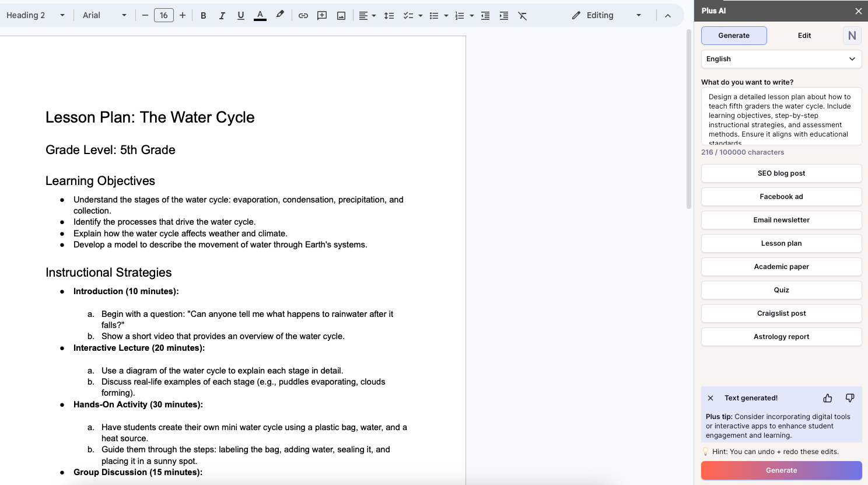Click the Learning Objectives heading
The height and width of the screenshot is (485, 868).
click(100, 181)
